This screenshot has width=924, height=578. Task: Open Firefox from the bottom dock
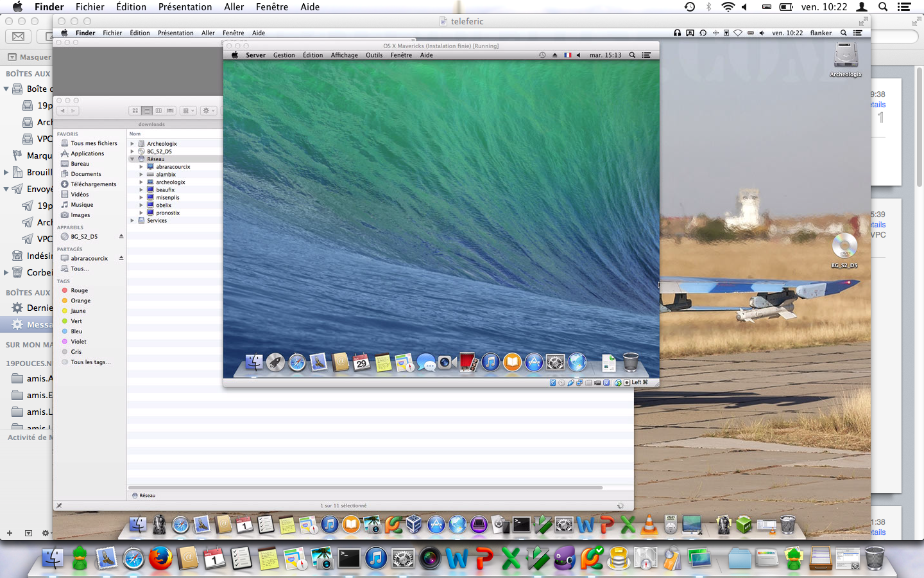(x=160, y=558)
